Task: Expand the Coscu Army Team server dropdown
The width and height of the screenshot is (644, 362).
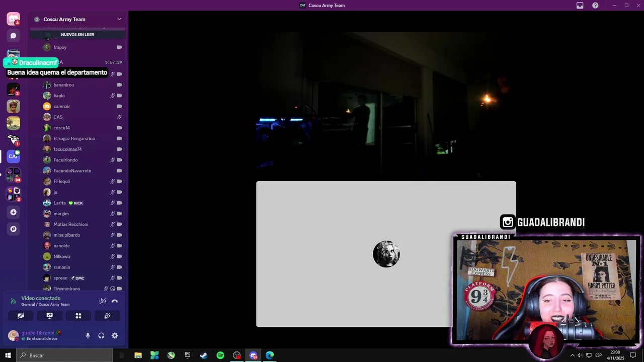Action: coord(119,19)
